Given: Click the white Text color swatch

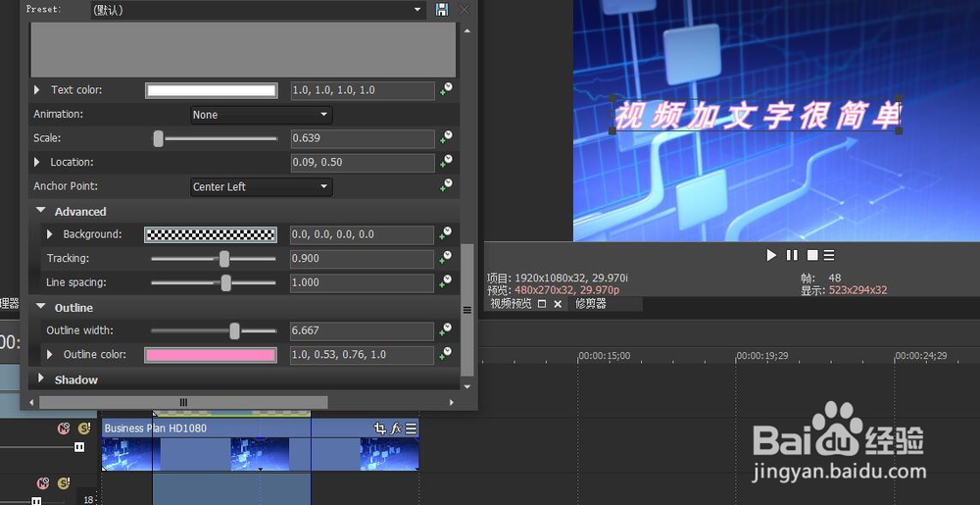Looking at the screenshot, I should click(x=212, y=90).
